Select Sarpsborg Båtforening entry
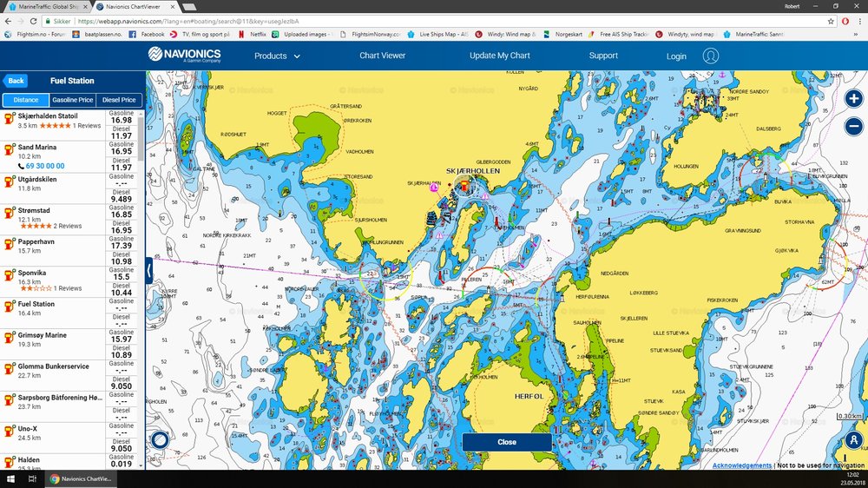 coord(53,406)
